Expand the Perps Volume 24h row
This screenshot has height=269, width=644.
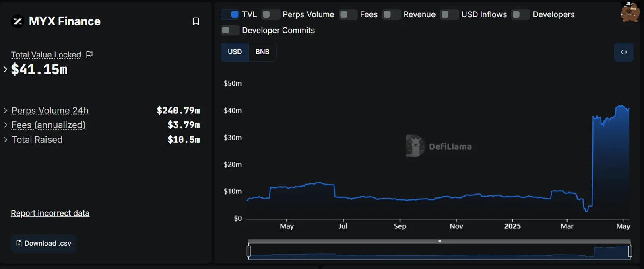click(x=6, y=110)
